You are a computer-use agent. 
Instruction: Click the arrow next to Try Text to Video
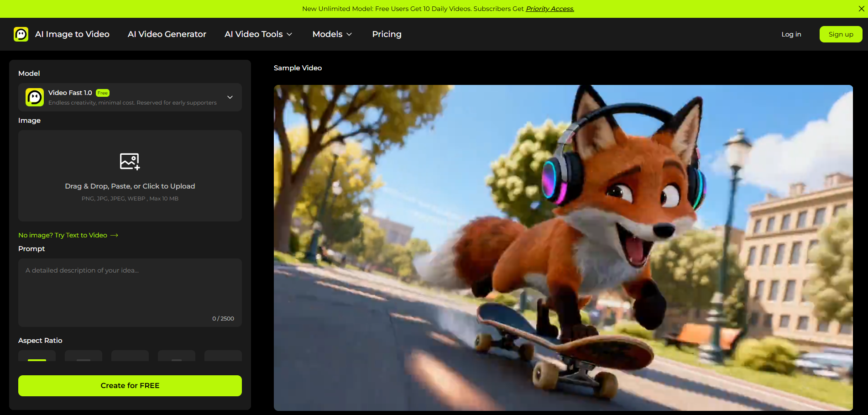[114, 235]
